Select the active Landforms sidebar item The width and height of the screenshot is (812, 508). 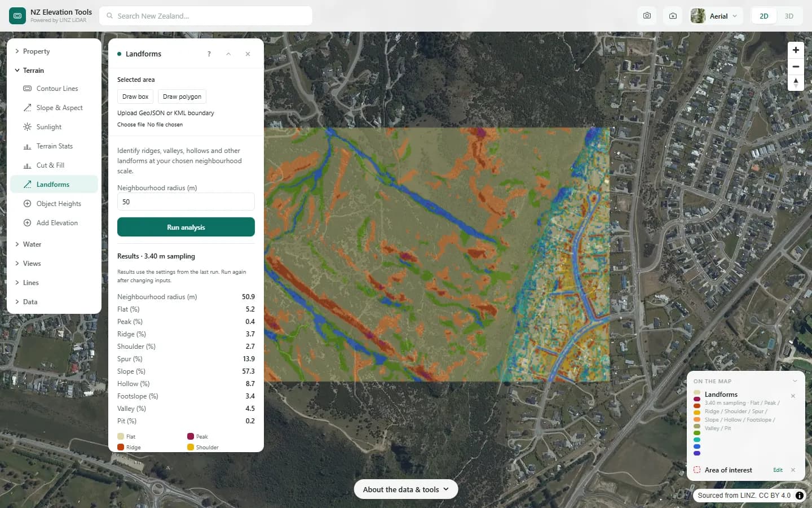(x=54, y=185)
